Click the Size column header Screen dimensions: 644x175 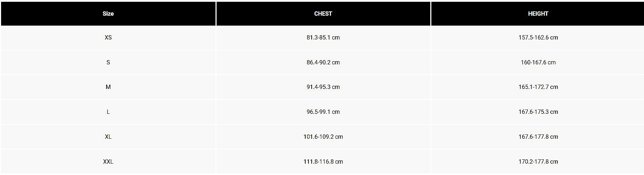108,14
